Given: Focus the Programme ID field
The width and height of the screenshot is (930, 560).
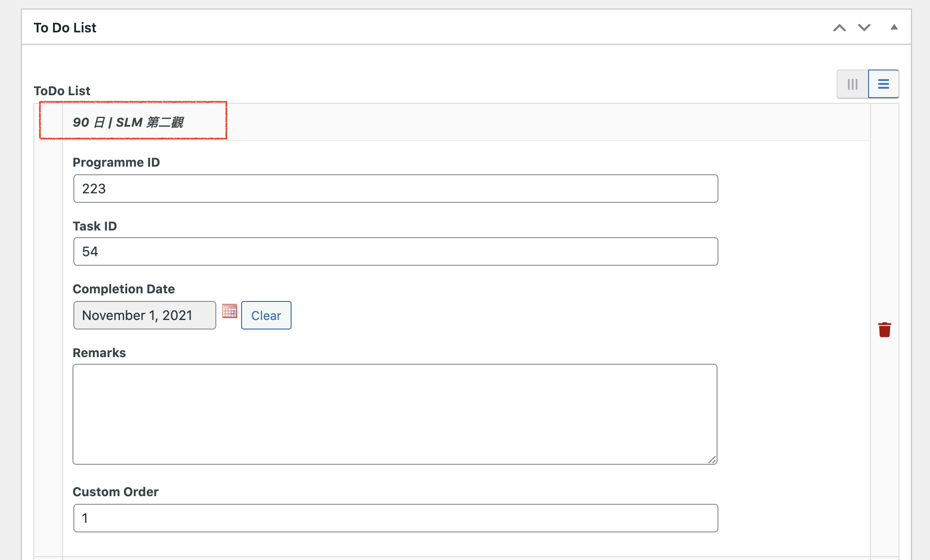Looking at the screenshot, I should (x=395, y=189).
